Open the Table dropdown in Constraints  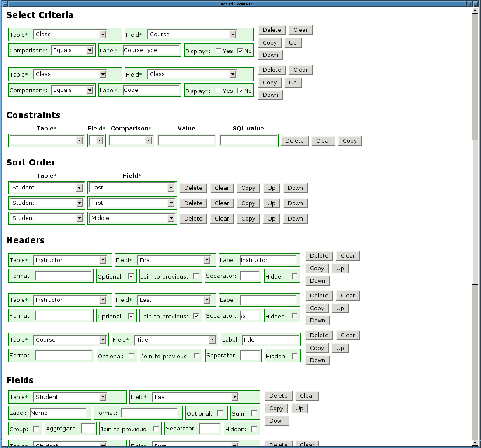tap(47, 140)
